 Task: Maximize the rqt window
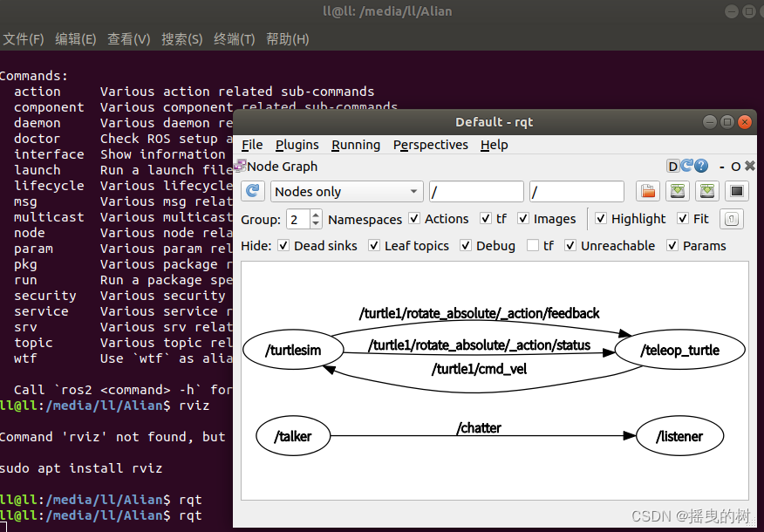(727, 122)
